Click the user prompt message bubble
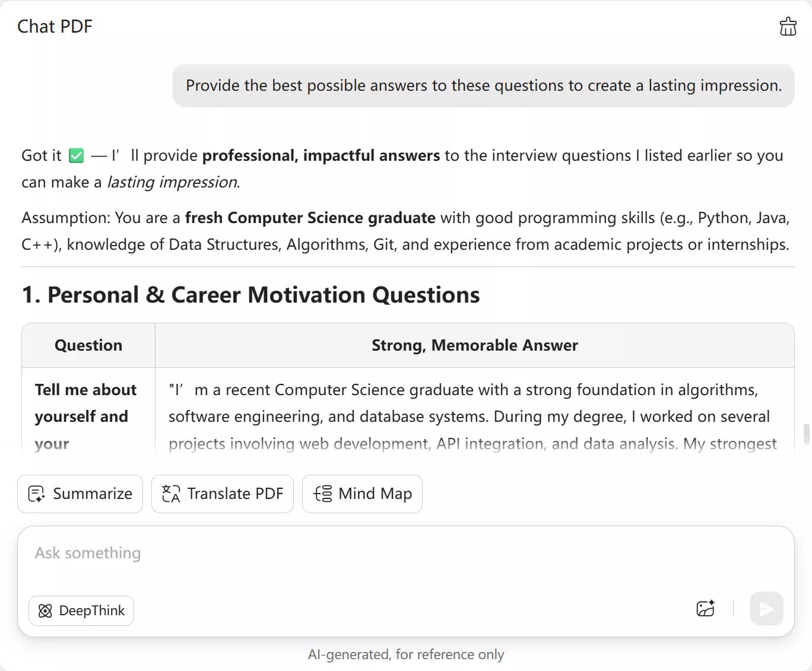This screenshot has width=812, height=671. click(x=483, y=86)
